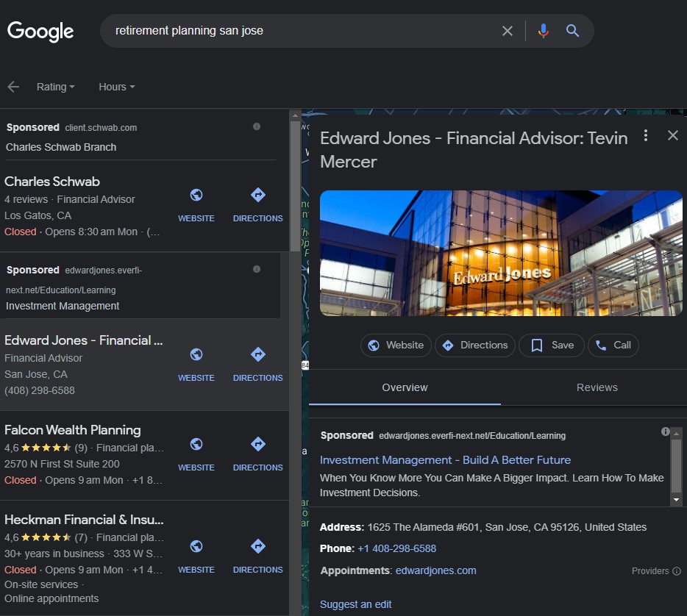This screenshot has width=687, height=616.
Task: Get directions to Falcon Wealth Planning
Action: point(257,445)
